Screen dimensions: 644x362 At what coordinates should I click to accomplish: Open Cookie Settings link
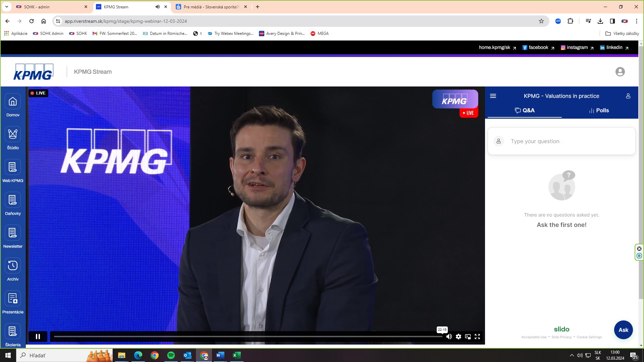[x=589, y=337]
